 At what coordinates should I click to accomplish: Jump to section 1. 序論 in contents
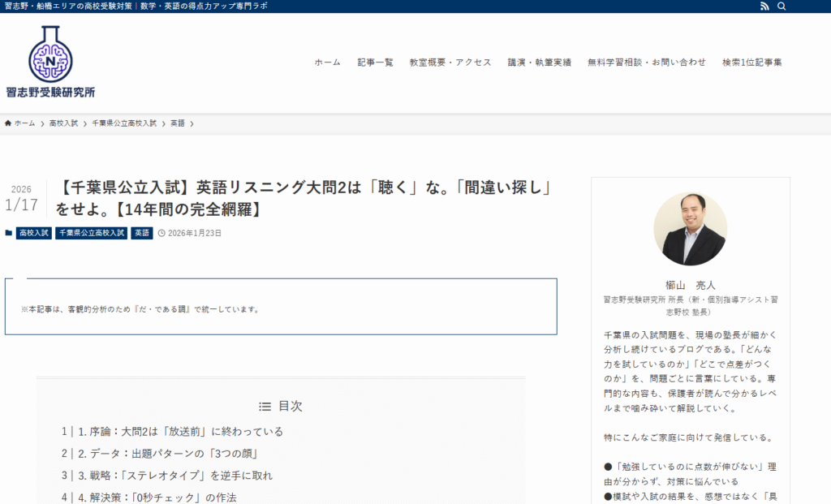click(180, 432)
